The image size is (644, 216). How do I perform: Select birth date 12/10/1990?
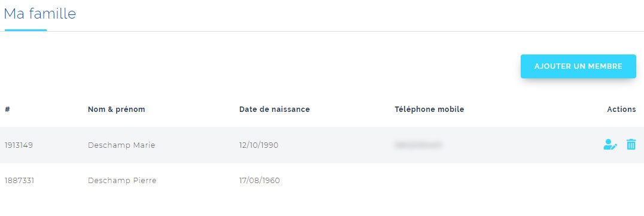259,145
